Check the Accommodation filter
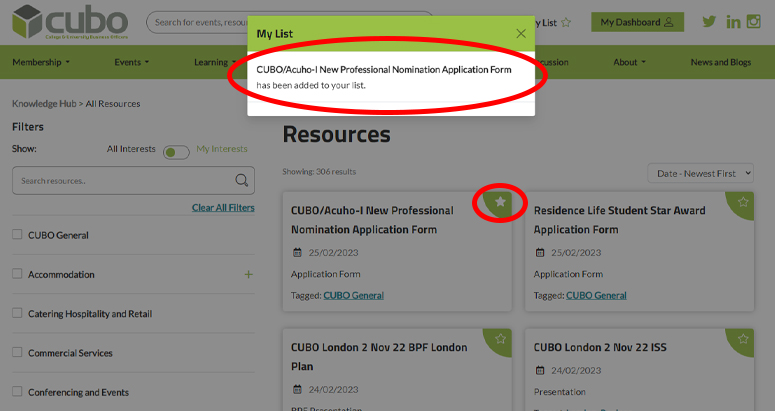This screenshot has width=775, height=411. [17, 273]
